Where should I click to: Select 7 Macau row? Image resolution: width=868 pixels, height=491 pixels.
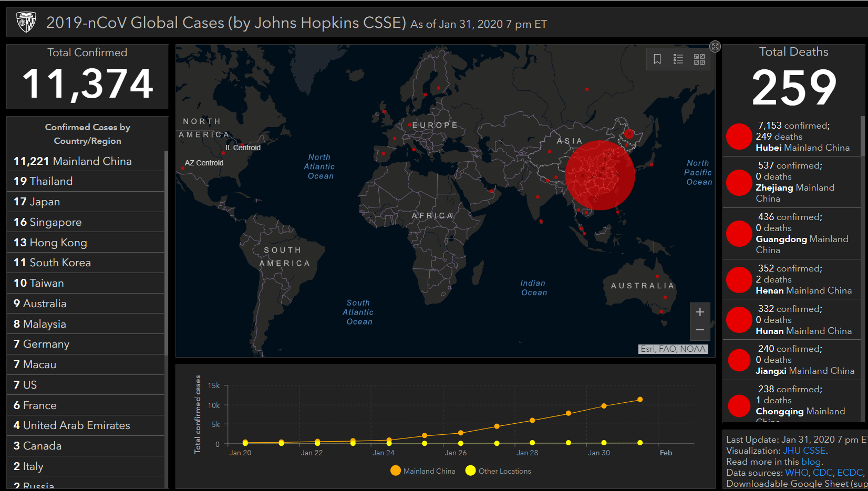[x=85, y=364]
